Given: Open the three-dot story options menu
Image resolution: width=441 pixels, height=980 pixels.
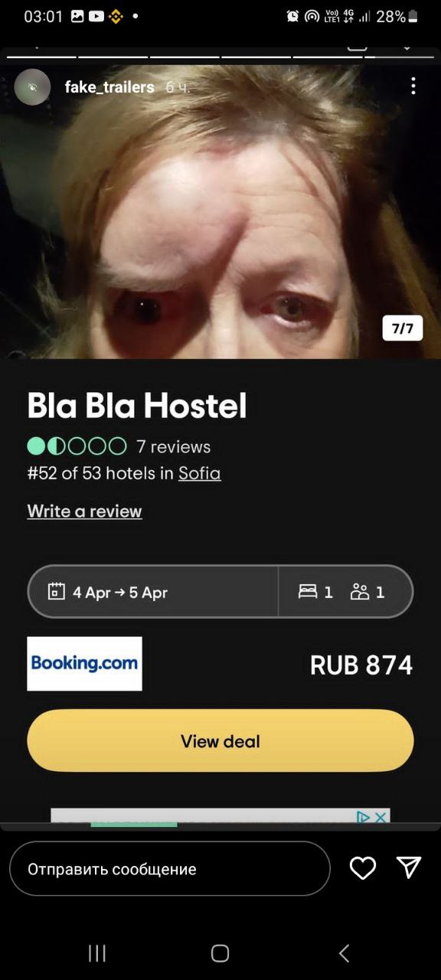Looking at the screenshot, I should click(x=413, y=86).
